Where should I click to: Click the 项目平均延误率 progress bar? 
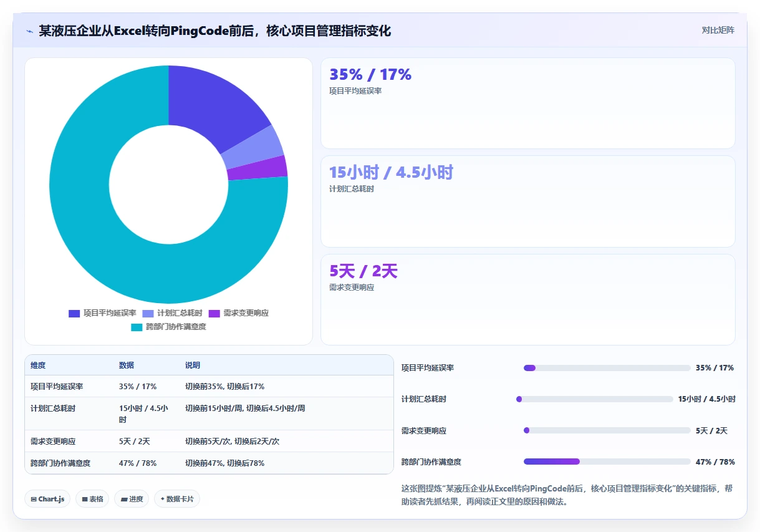(x=607, y=368)
